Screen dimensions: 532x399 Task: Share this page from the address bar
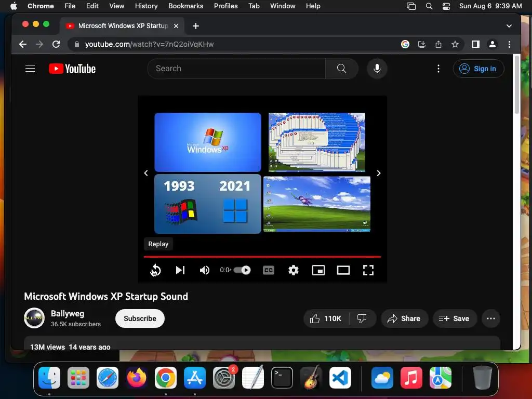point(438,44)
